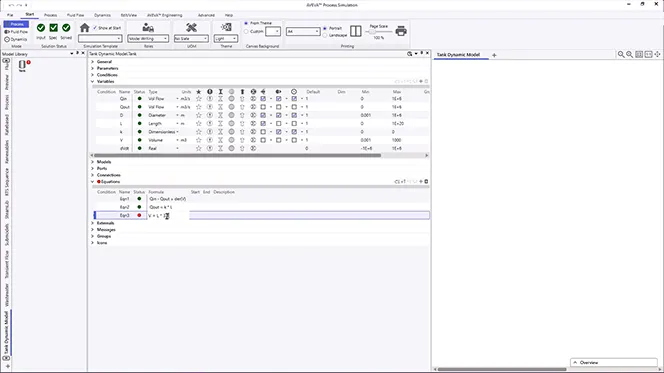This screenshot has height=373, width=664.
Task: Click the Variables table horizontal scrollbar
Action: point(237,155)
